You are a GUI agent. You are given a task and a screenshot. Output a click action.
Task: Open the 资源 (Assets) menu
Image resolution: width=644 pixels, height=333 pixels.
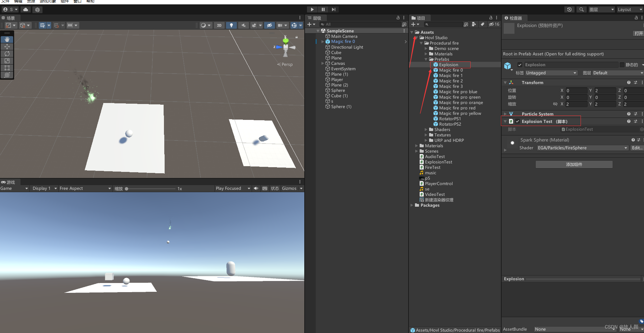tap(31, 1)
